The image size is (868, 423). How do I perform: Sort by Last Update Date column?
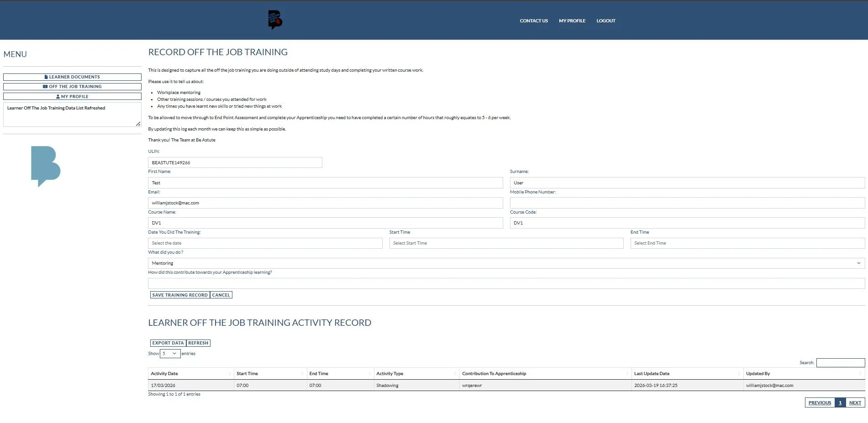(687, 374)
